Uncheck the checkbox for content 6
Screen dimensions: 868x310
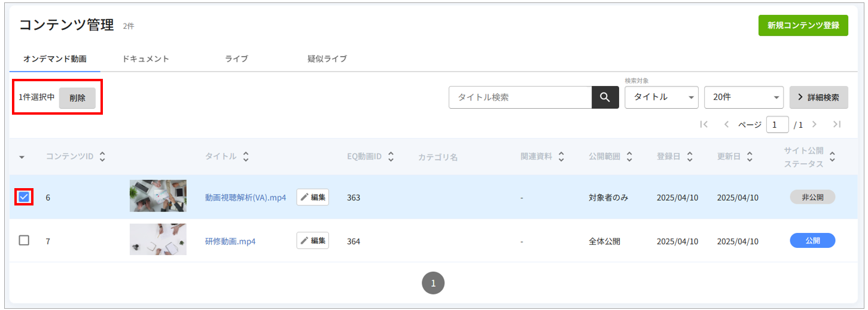tap(24, 197)
